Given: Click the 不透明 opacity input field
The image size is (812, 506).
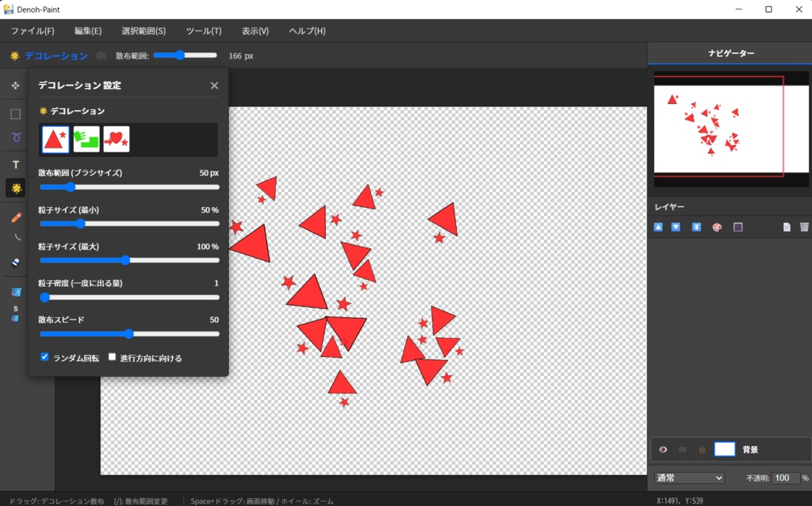Looking at the screenshot, I should 785,477.
